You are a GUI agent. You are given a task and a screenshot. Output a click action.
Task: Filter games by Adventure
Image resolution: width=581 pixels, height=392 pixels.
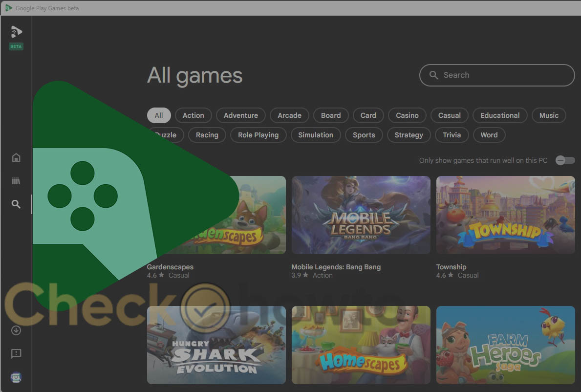(241, 115)
